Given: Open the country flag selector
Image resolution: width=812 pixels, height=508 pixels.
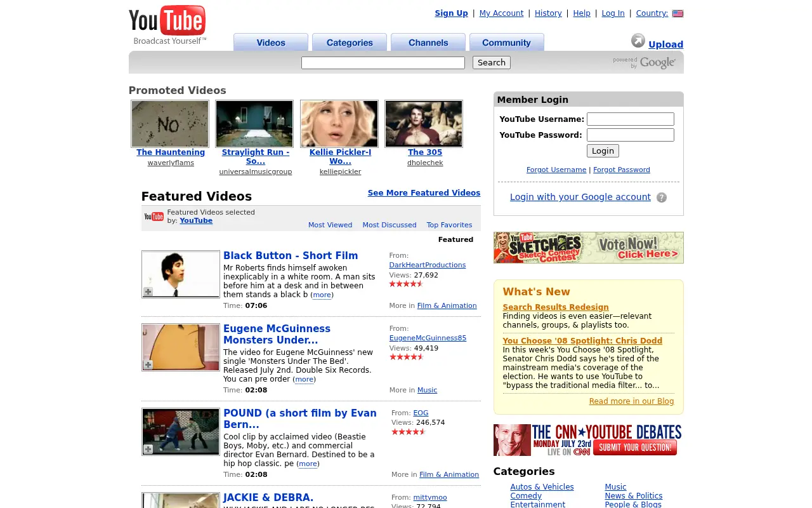Looking at the screenshot, I should [678, 13].
